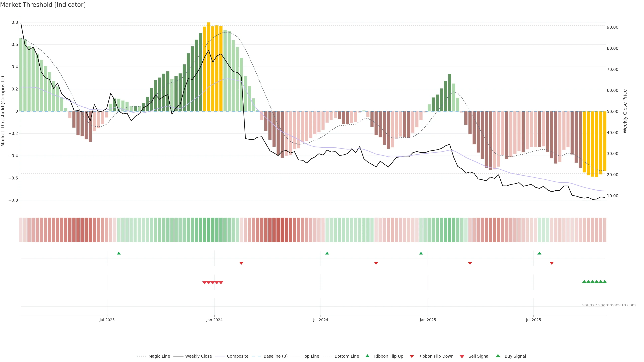Click the Ribbon Flip Down marker following Jul 2025
This screenshot has width=644, height=362.
coord(551,263)
